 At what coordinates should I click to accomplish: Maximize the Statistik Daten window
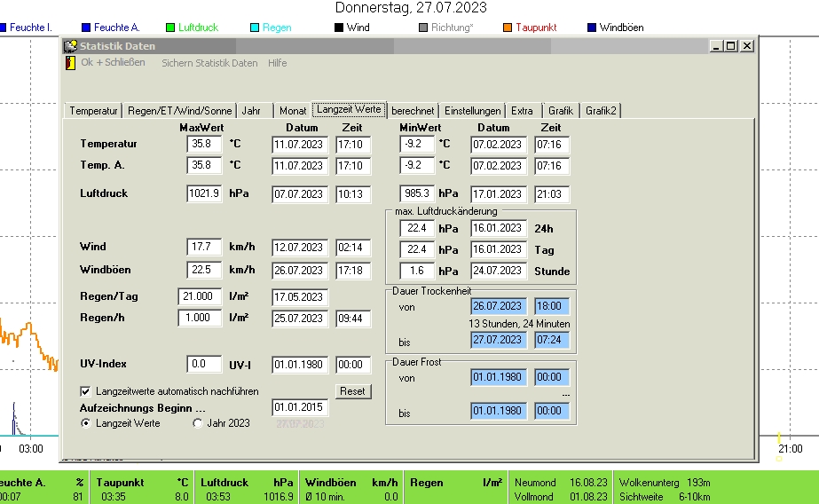730,46
